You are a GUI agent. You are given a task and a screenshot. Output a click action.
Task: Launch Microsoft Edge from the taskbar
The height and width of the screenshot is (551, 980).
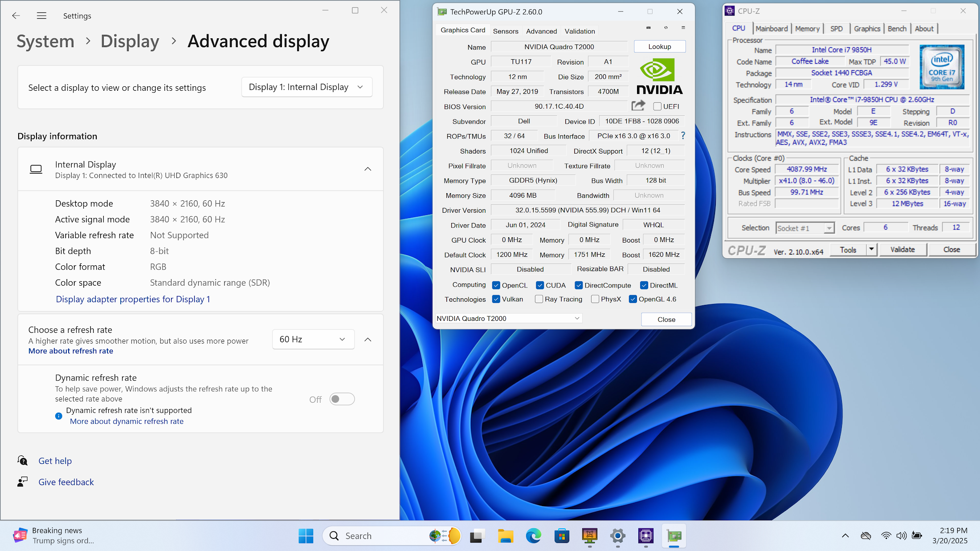click(x=533, y=536)
